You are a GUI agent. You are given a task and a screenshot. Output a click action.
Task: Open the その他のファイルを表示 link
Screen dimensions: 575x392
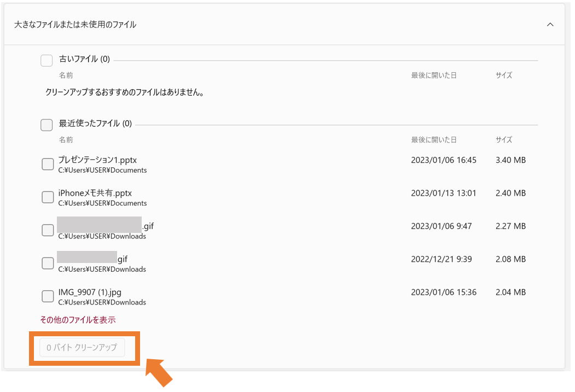pos(78,320)
